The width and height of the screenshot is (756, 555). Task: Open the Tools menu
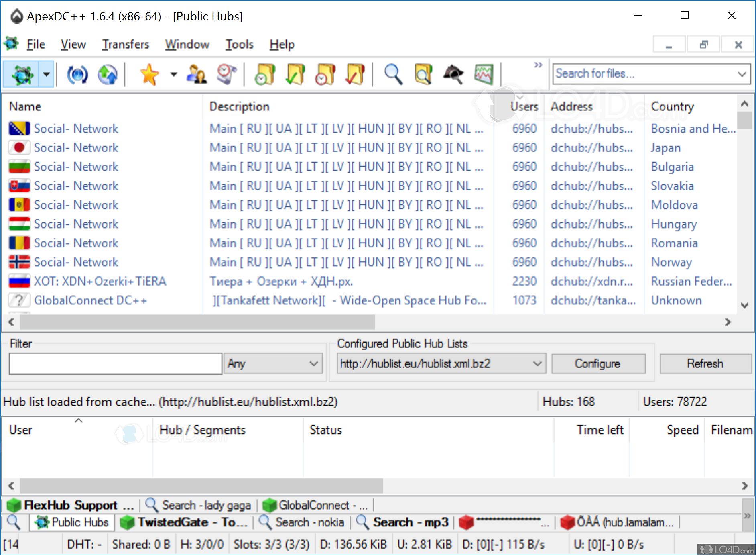tap(240, 44)
